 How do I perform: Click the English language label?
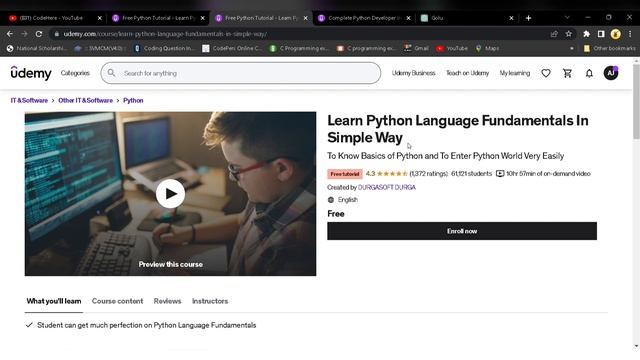click(x=348, y=200)
